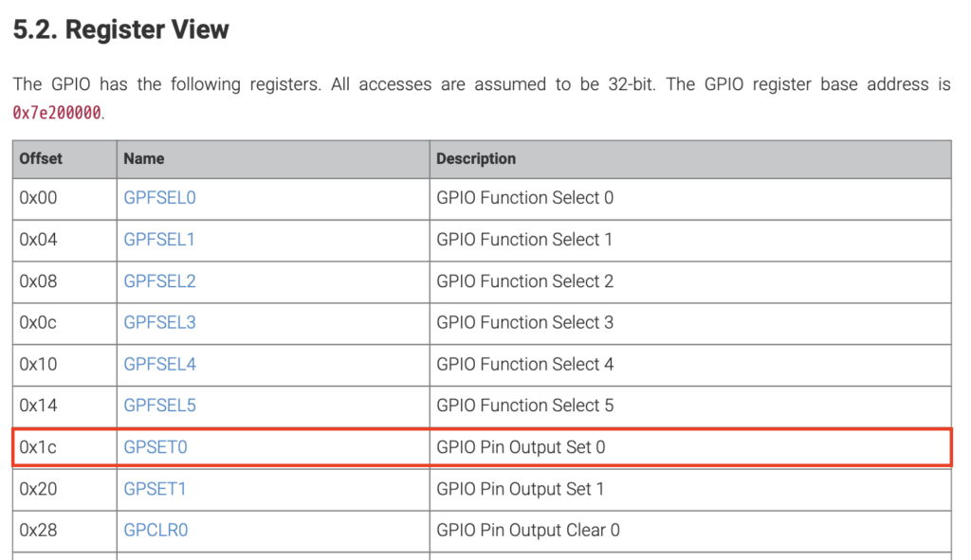
Task: Click the GPSET1 register link
Action: (155, 489)
